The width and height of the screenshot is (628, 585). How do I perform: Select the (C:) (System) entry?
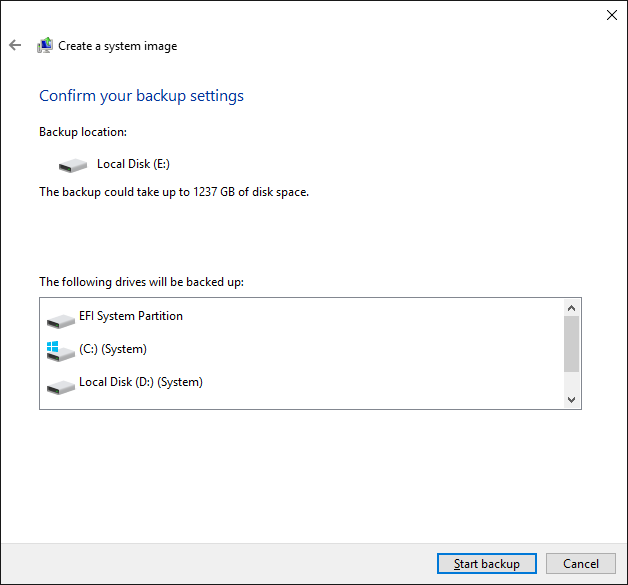tap(113, 349)
